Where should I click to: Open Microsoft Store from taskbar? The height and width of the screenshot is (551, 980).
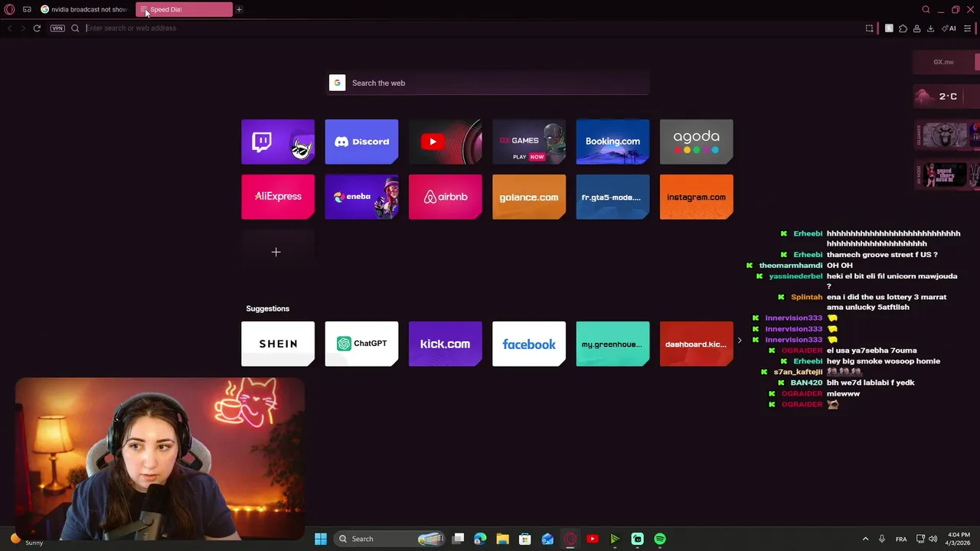(524, 539)
